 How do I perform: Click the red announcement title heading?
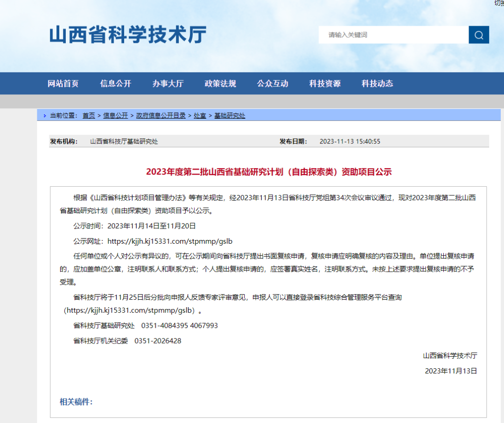pyautogui.click(x=269, y=172)
